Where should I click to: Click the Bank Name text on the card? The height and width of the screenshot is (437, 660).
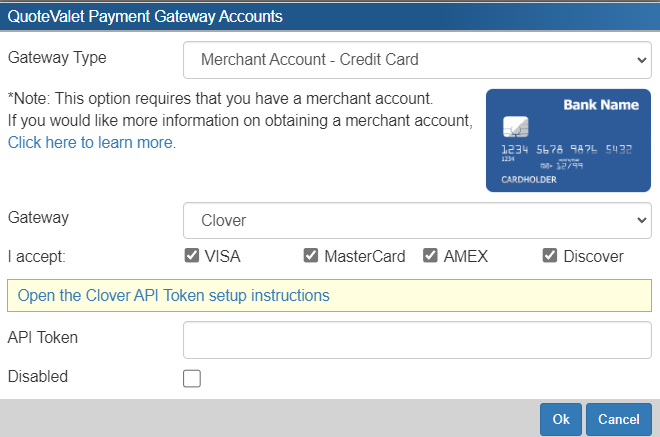click(x=600, y=104)
